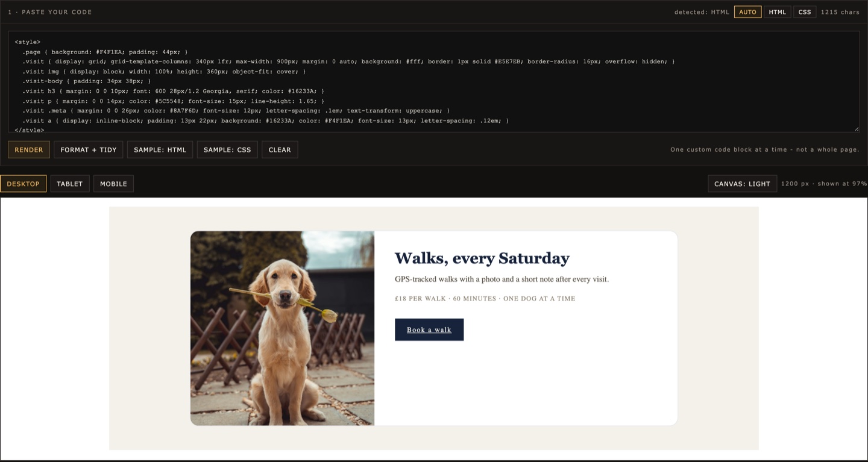Click the '.visit img' code line
Screen dimensions: 868x462
[164, 72]
